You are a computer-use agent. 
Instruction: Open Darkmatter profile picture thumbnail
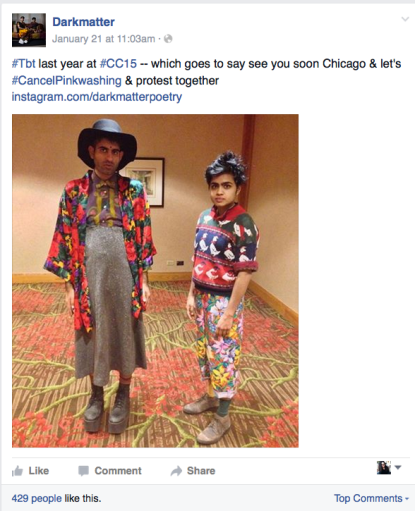[x=29, y=30]
